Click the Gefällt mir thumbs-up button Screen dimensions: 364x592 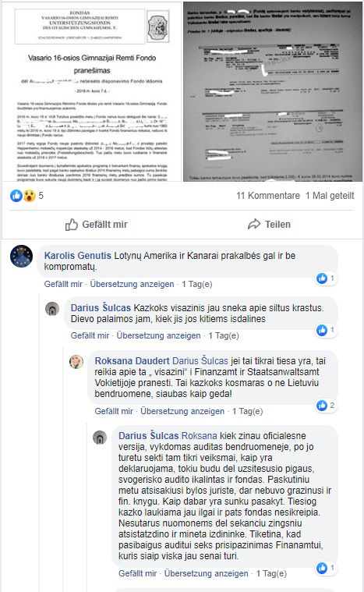[x=96, y=225]
